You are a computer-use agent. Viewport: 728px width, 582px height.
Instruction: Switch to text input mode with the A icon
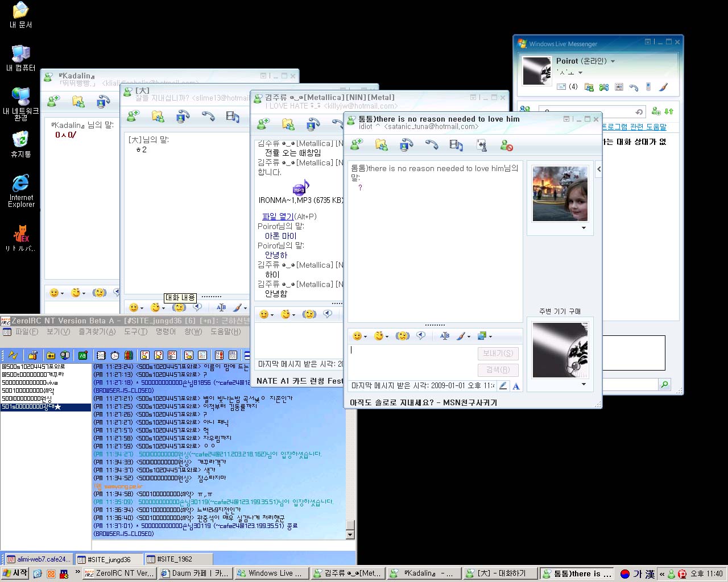[x=516, y=386]
